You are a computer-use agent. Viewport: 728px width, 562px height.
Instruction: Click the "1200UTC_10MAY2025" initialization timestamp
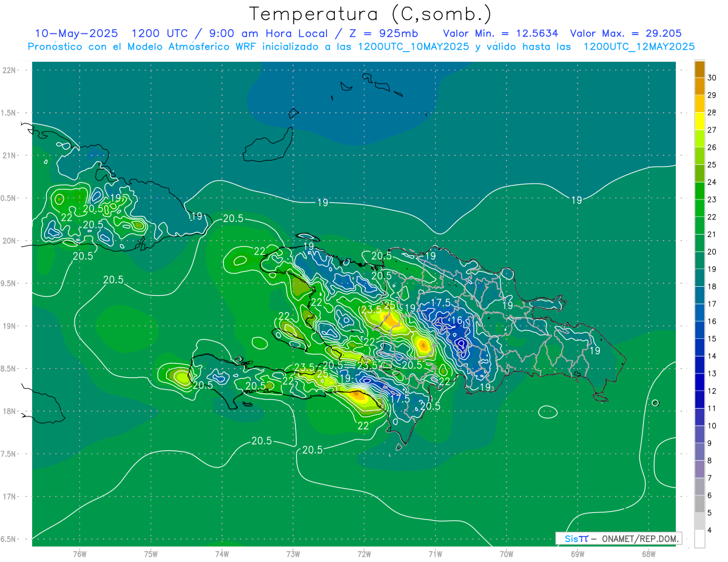413,47
